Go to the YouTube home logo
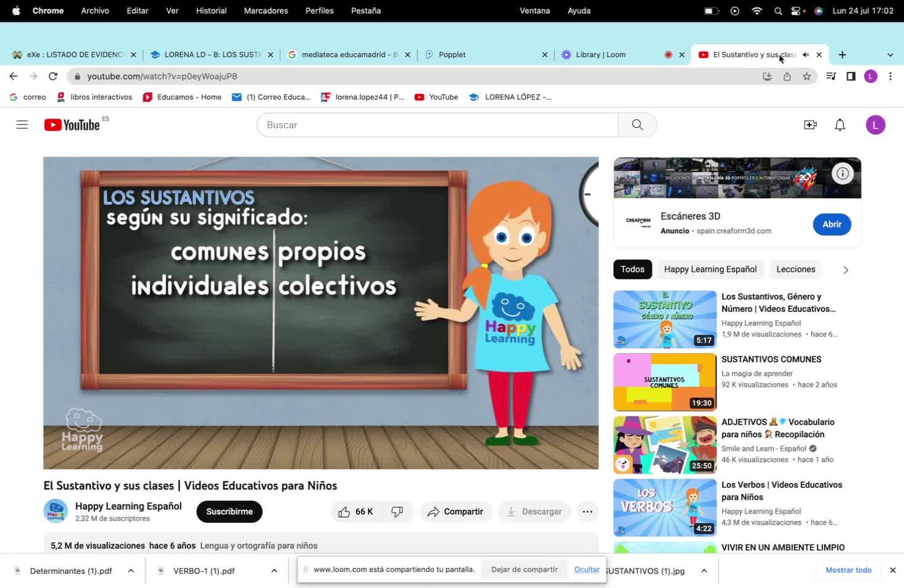The image size is (904, 588). coord(72,125)
